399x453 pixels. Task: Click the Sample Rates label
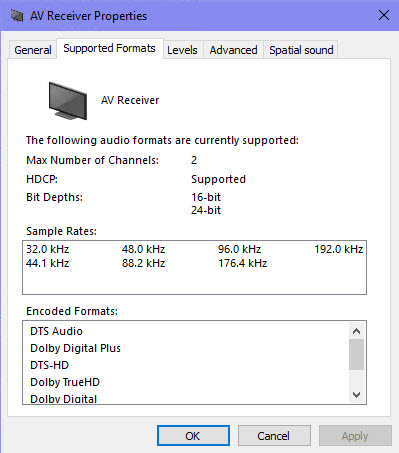(x=61, y=231)
